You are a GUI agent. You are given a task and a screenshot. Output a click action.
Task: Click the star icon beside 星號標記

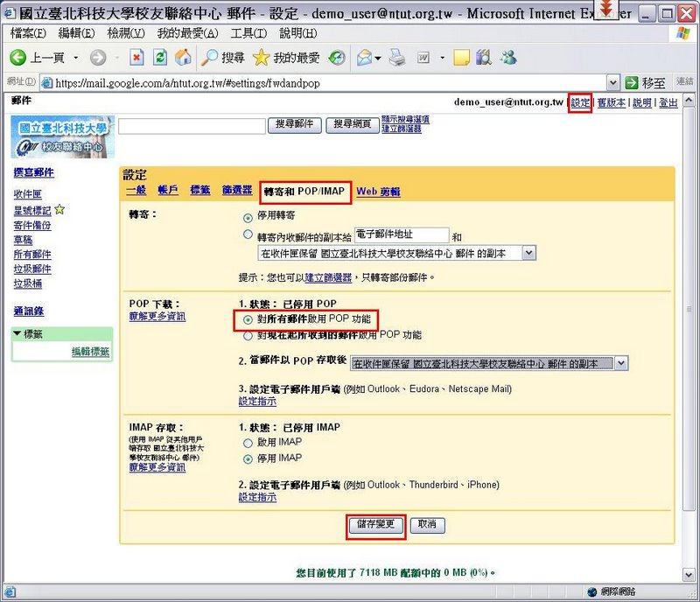(59, 209)
